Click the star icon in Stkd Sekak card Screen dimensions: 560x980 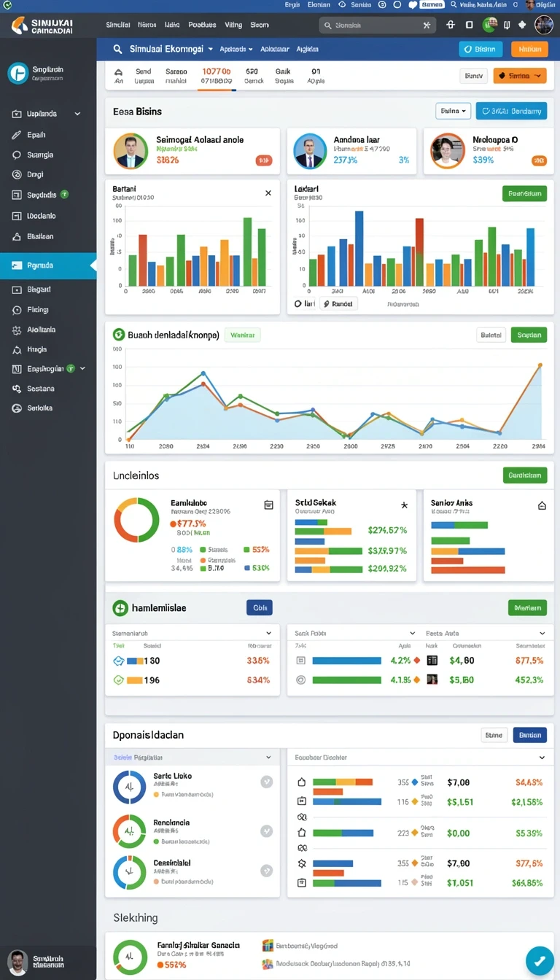404,505
